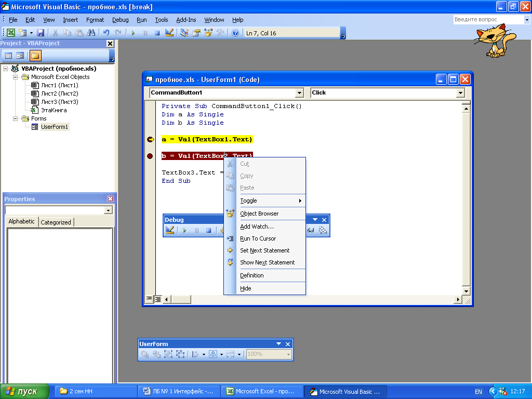
Task: Open the Properties Window toolbar icon
Action: point(196,33)
